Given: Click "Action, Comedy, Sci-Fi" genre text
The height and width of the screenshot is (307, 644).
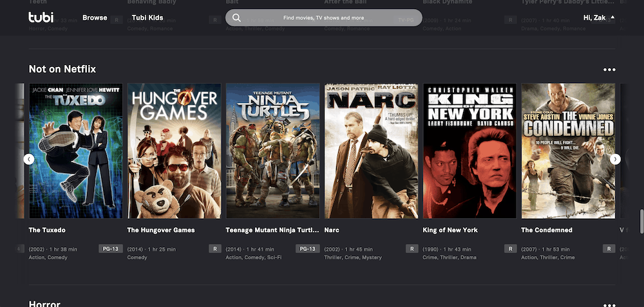Looking at the screenshot, I should (254, 257).
